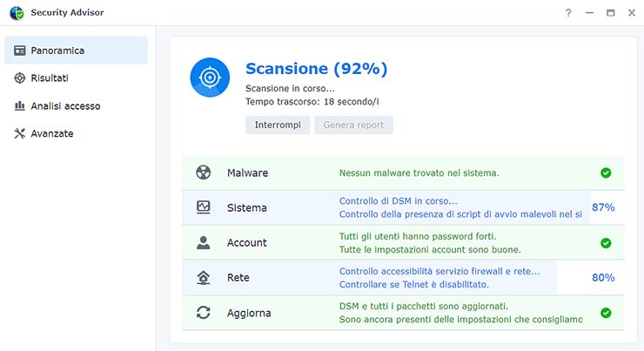Click the green checkmark for Aggiorna
The height and width of the screenshot is (351, 644).
(606, 313)
